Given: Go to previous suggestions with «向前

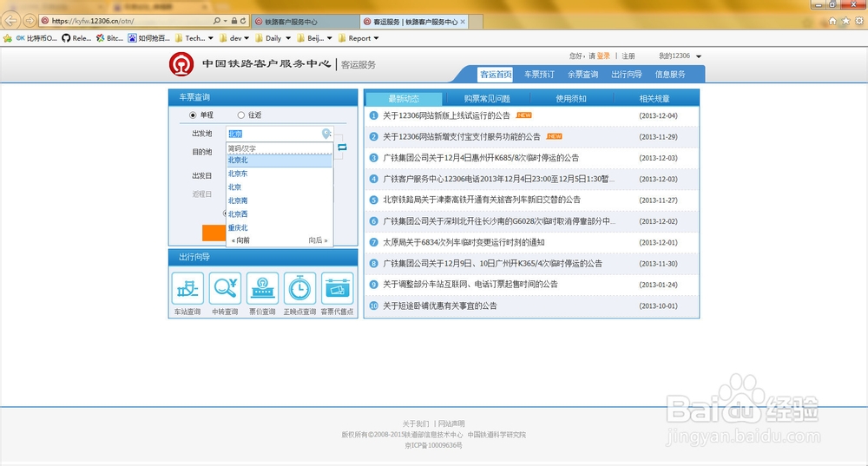Looking at the screenshot, I should tap(240, 240).
